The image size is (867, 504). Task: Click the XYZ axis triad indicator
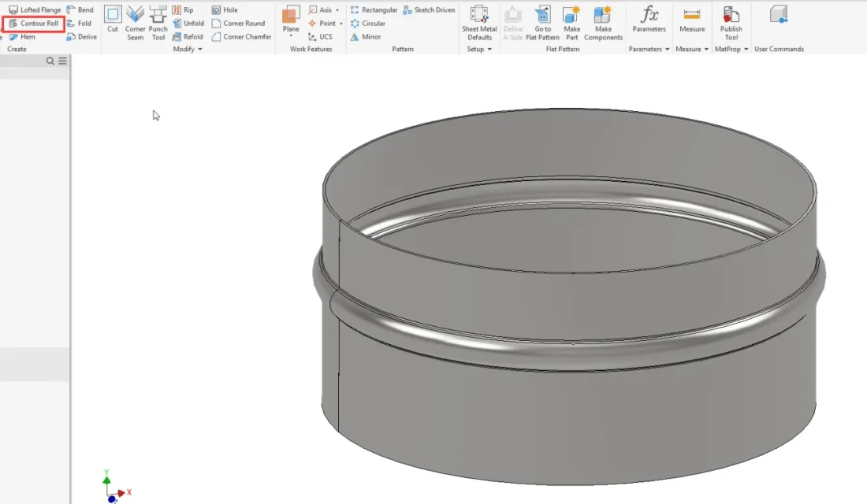[x=117, y=487]
